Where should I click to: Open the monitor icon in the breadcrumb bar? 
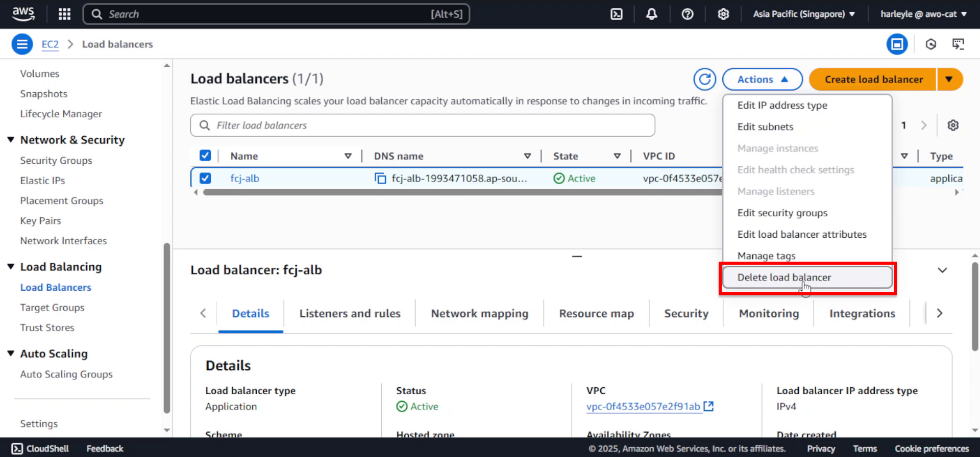959,44
